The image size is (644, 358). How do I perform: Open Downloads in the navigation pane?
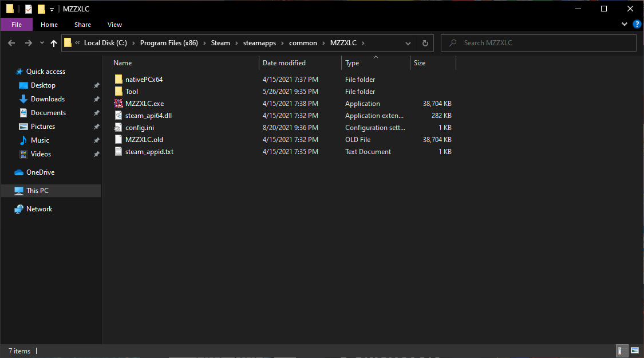[48, 99]
